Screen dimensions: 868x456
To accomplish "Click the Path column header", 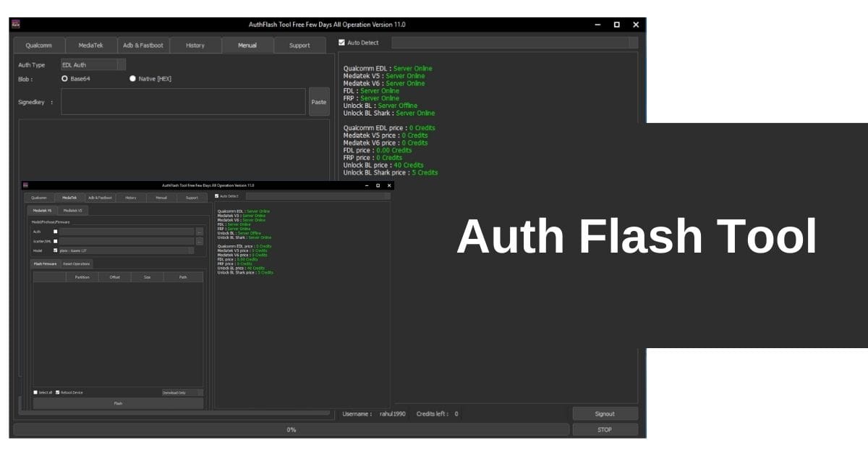I will (183, 277).
